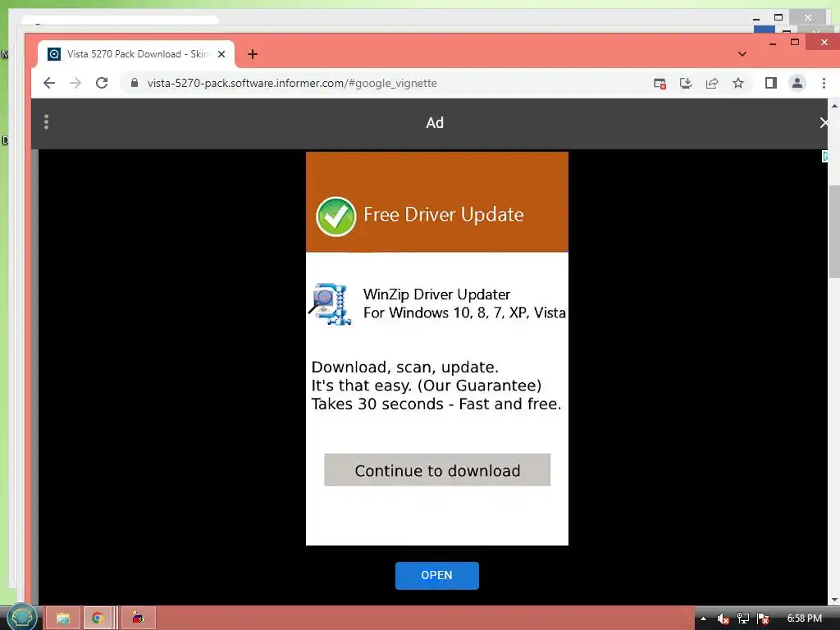The height and width of the screenshot is (630, 840).
Task: Open the Windows Start orb
Action: tap(21, 617)
